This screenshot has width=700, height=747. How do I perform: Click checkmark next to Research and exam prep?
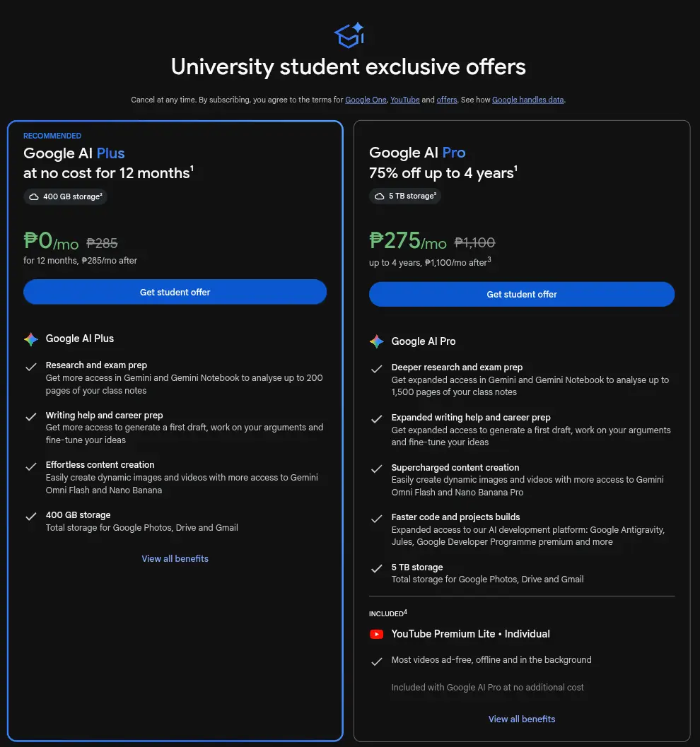tap(31, 367)
